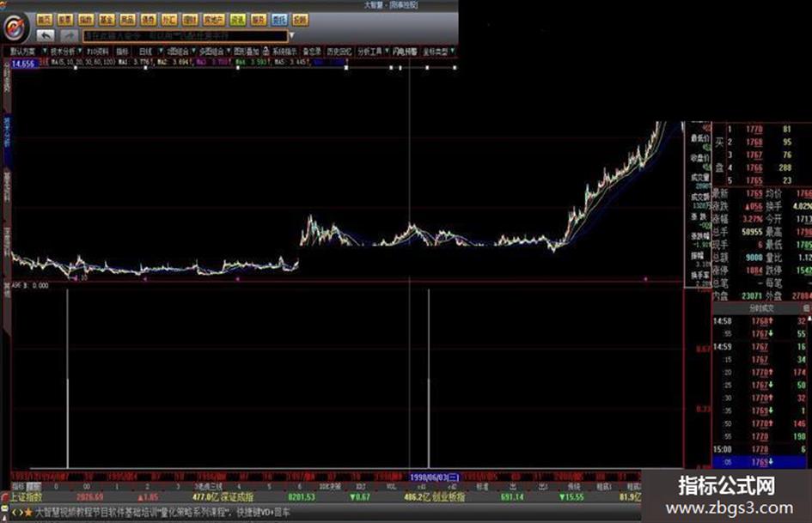
Task: Click the command input box
Action: (x=185, y=36)
